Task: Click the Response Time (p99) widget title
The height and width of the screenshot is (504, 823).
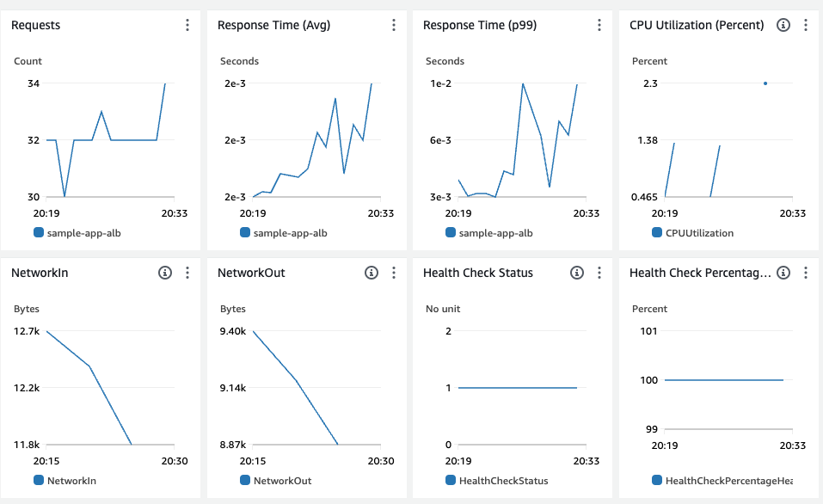Action: click(x=480, y=25)
